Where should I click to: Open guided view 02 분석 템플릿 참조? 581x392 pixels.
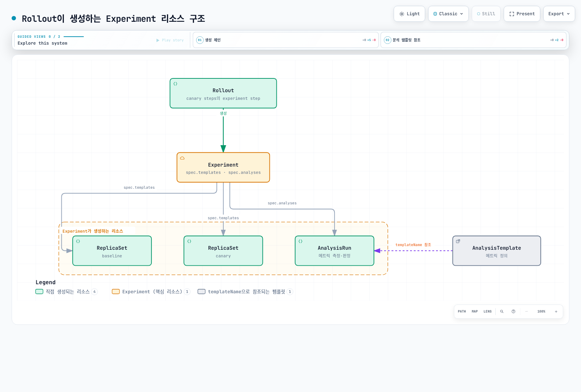tap(474, 40)
